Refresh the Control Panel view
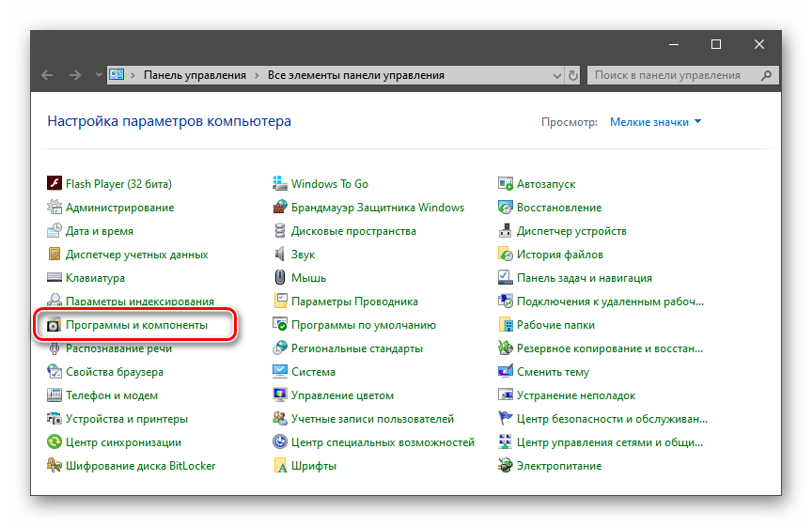This screenshot has height=526, width=812. click(572, 75)
